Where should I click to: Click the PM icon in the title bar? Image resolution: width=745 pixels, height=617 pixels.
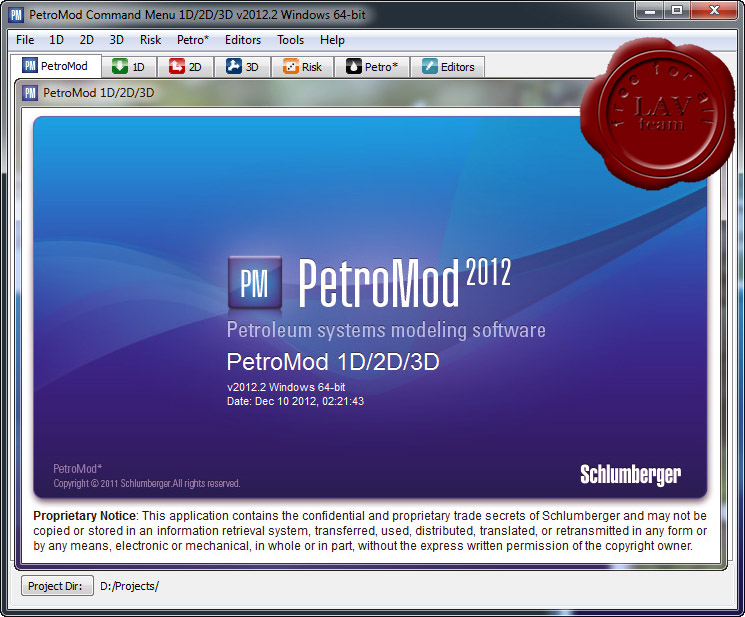click(x=16, y=15)
